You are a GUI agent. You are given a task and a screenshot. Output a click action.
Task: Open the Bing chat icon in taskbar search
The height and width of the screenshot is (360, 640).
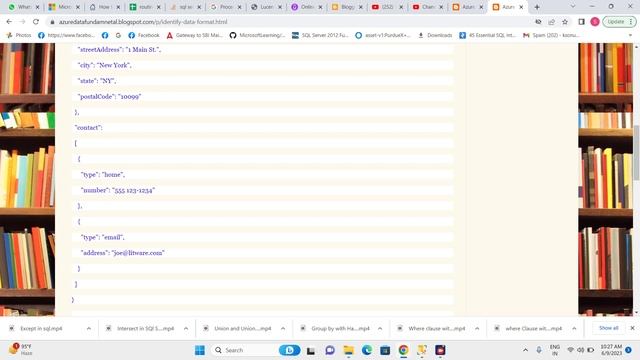click(289, 350)
